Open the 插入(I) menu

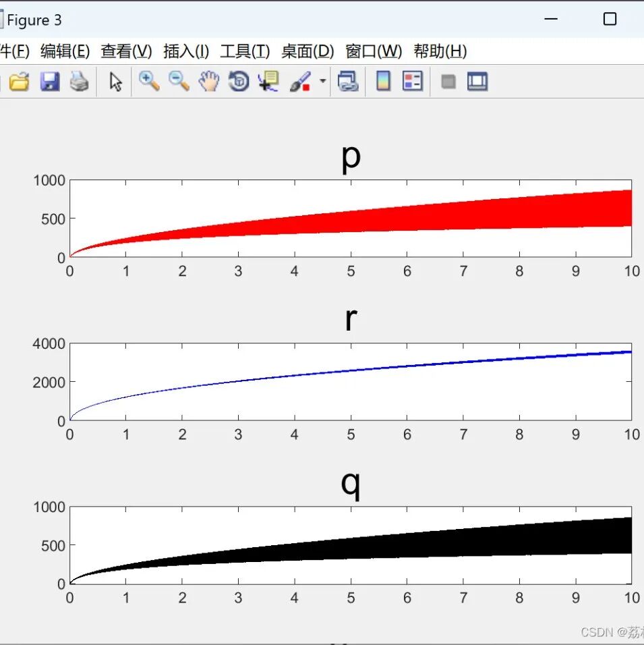pyautogui.click(x=186, y=51)
